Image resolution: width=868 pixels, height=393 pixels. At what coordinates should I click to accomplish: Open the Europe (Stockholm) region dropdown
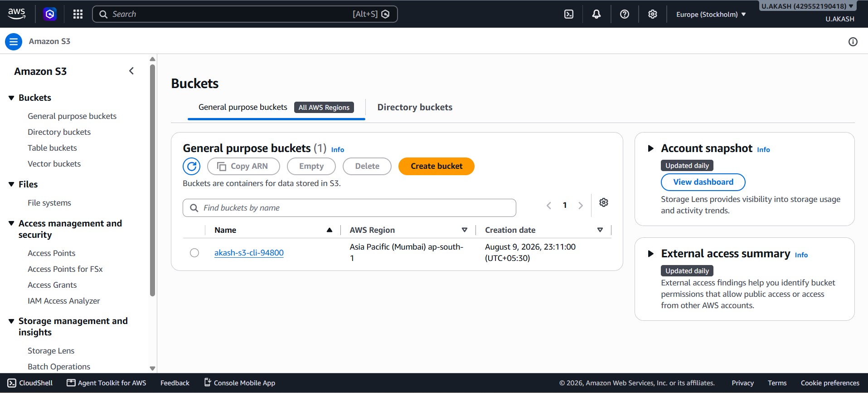pos(711,15)
